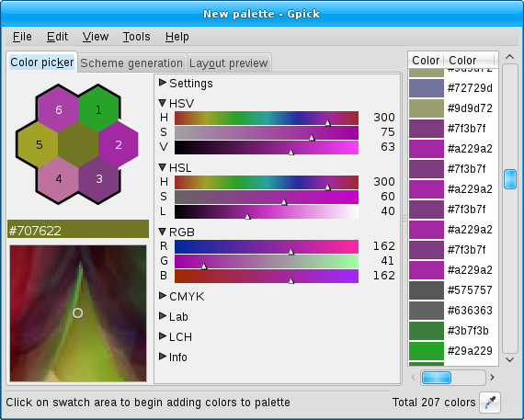
Task: Click the horizontal scroll left arrow
Action: coord(414,378)
